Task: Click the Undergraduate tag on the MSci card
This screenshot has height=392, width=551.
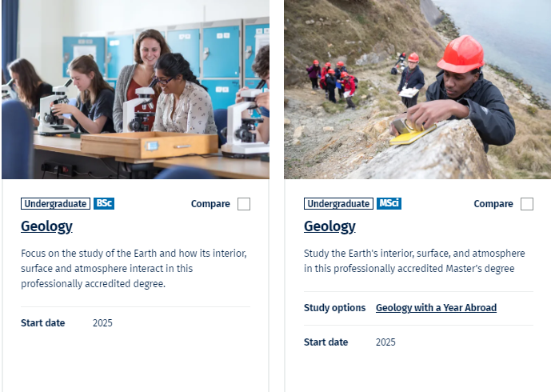Action: coord(338,203)
